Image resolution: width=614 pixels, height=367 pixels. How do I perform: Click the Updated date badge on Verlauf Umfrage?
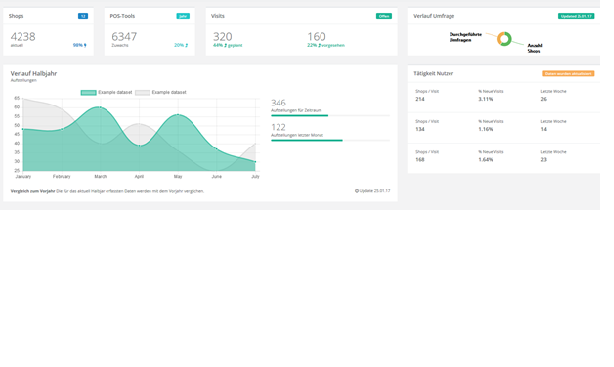[576, 16]
